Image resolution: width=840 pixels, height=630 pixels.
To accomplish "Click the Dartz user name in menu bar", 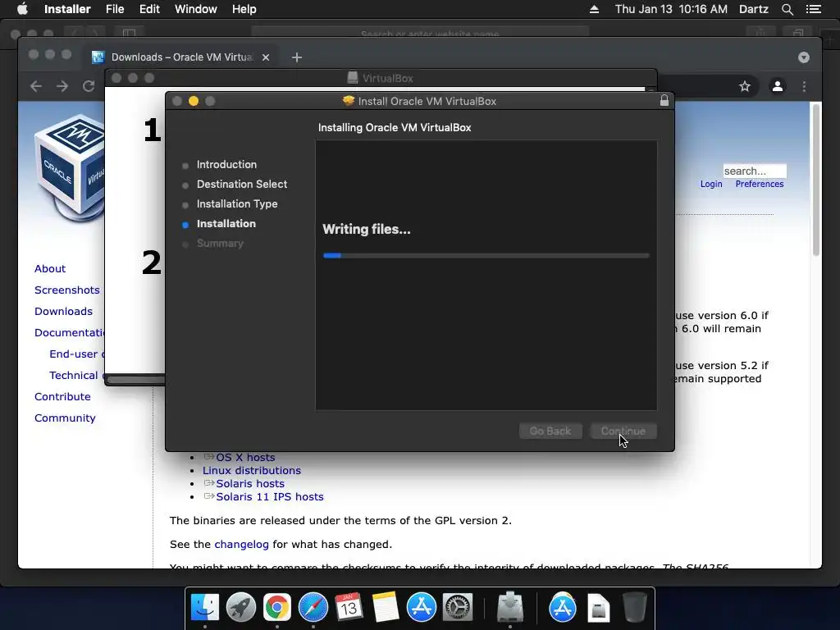I will click(753, 9).
